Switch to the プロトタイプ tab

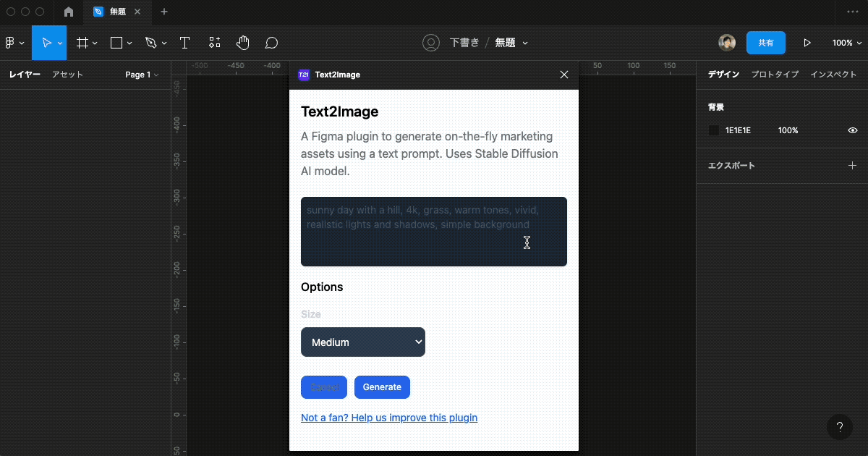click(775, 74)
